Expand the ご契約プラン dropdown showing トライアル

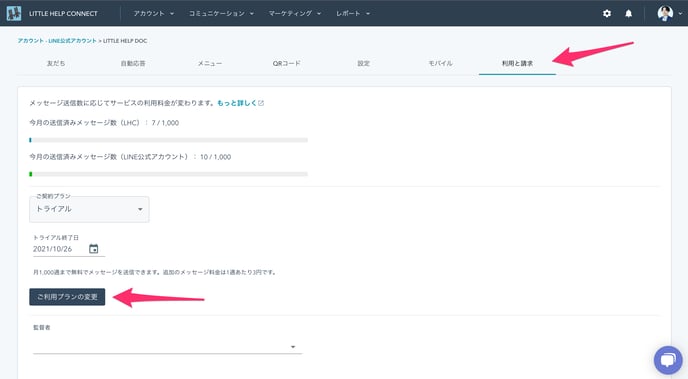[x=89, y=209]
